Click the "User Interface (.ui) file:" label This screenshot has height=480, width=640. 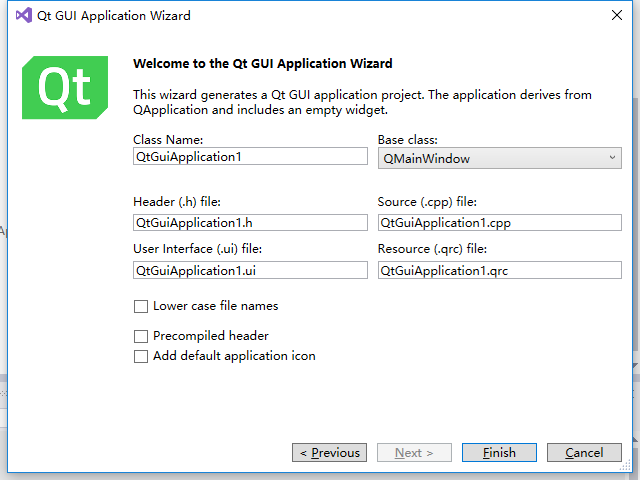[x=197, y=249]
